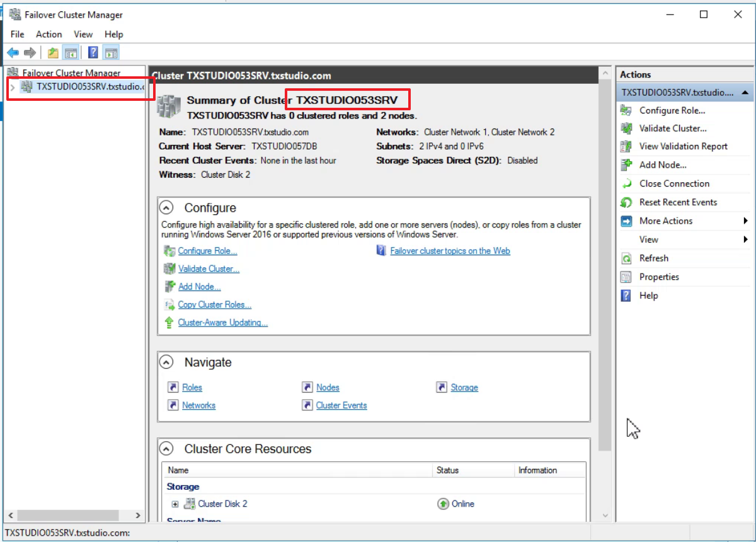Click Help in Actions pane
This screenshot has height=542, width=756.
tap(648, 296)
